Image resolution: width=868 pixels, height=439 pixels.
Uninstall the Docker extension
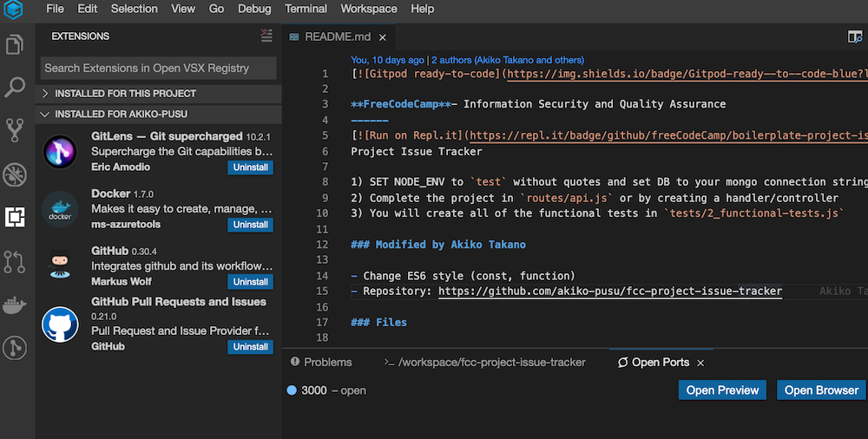point(250,225)
